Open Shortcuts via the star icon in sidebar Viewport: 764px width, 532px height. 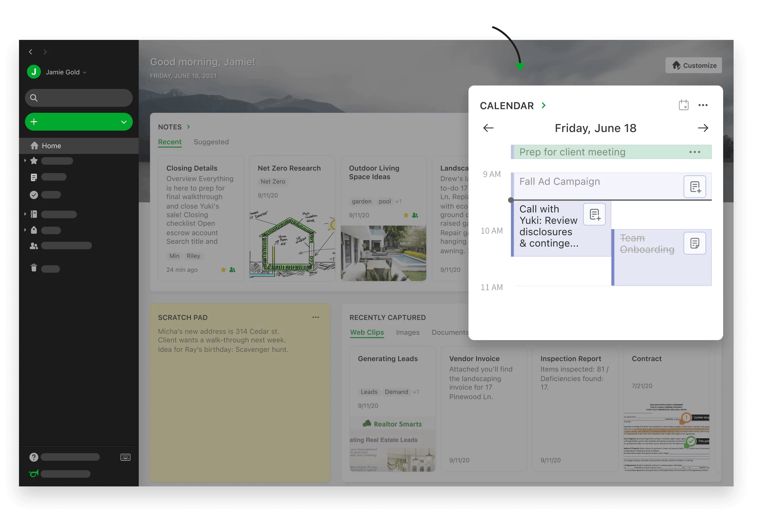(x=34, y=161)
